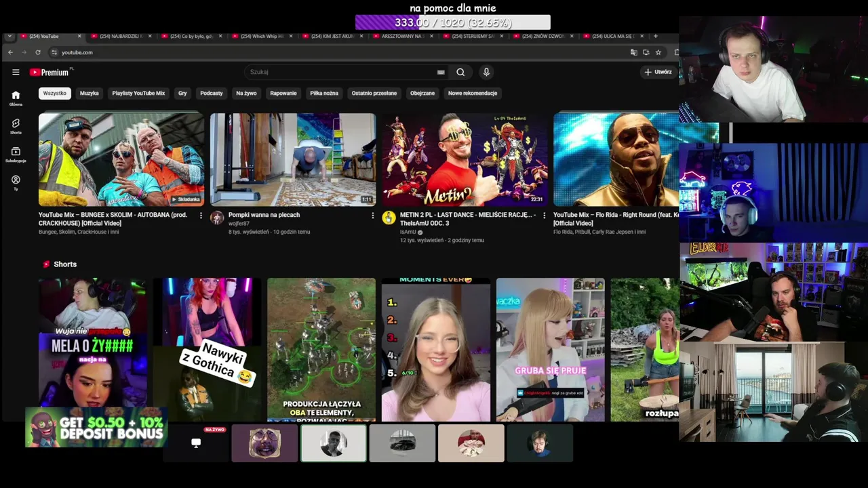Go to YouTube Premium home logo
Screen dimensions: 868x488
[51, 72]
